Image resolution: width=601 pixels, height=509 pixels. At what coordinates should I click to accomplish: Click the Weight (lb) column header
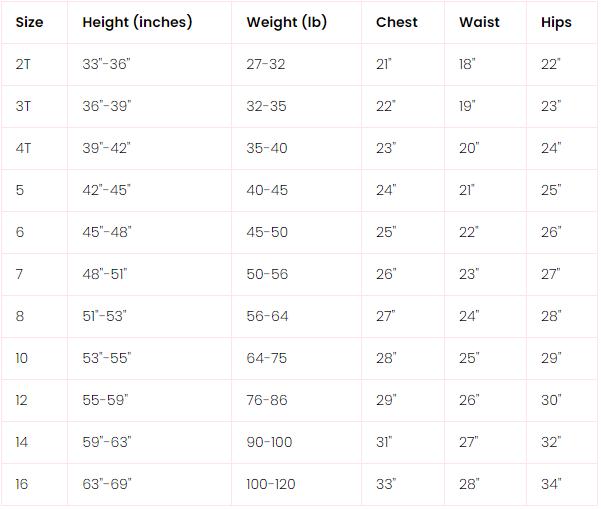(x=286, y=22)
